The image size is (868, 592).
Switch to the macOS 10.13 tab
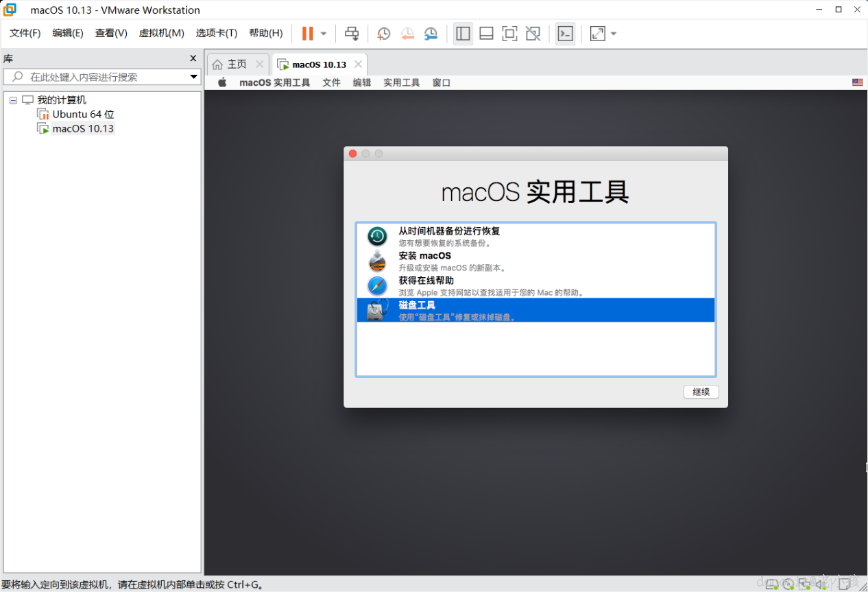[x=320, y=64]
